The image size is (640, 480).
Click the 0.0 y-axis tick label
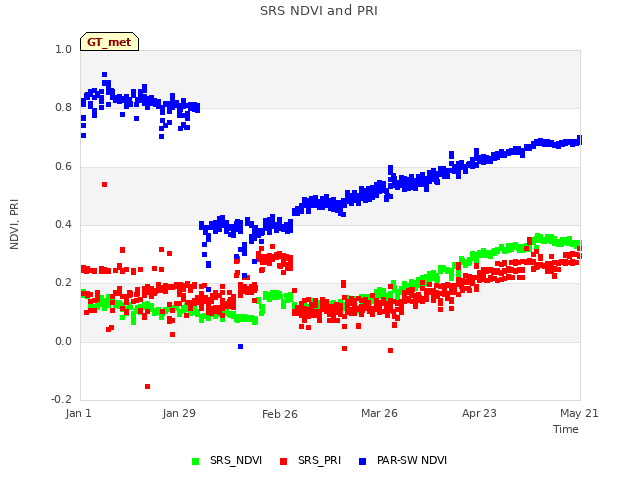click(63, 342)
